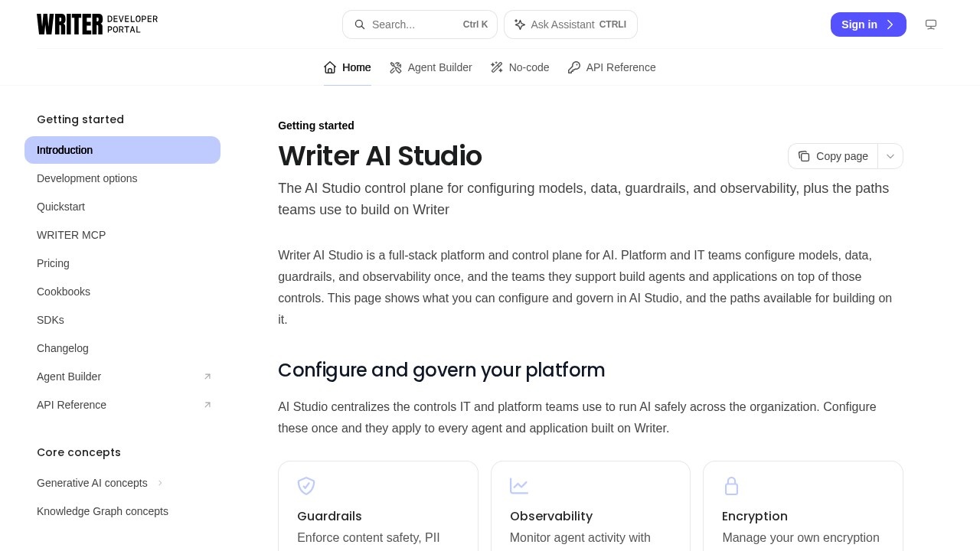Click the Observability chart icon
The image size is (980, 551).
(519, 486)
